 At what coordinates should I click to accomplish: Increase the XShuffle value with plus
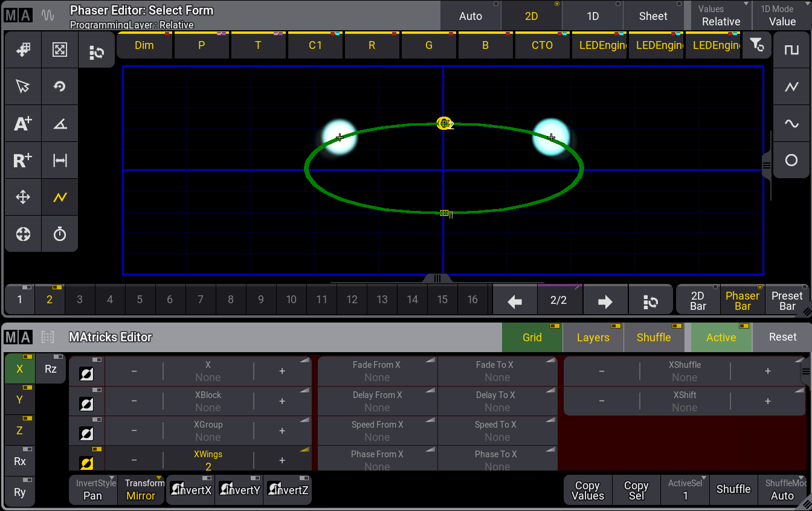point(767,371)
